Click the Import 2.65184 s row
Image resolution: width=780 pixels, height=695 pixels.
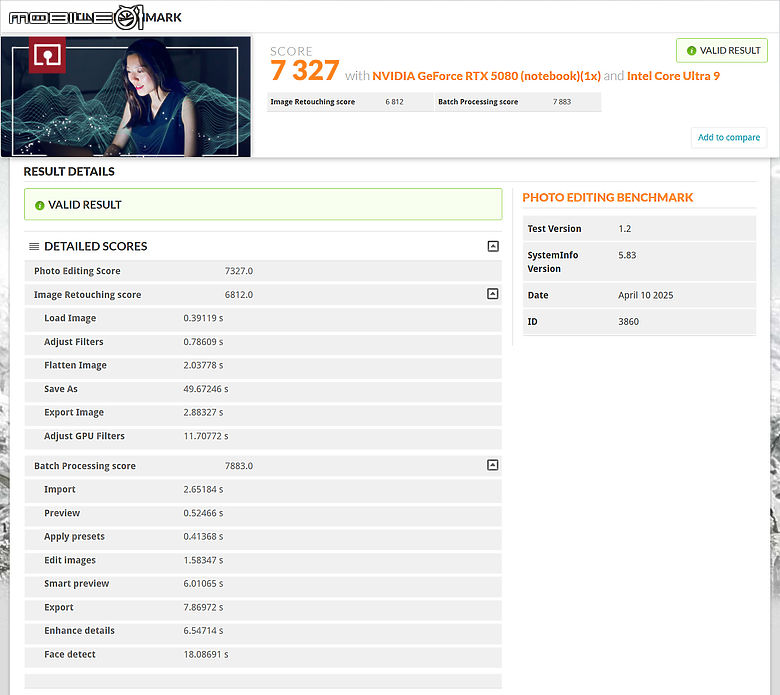pyautogui.click(x=263, y=490)
